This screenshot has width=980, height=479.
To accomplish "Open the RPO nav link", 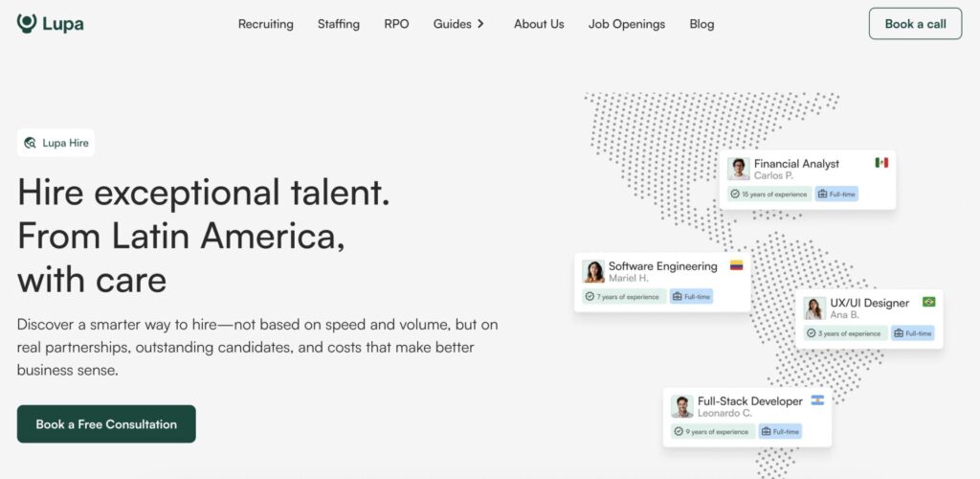I will pyautogui.click(x=396, y=24).
